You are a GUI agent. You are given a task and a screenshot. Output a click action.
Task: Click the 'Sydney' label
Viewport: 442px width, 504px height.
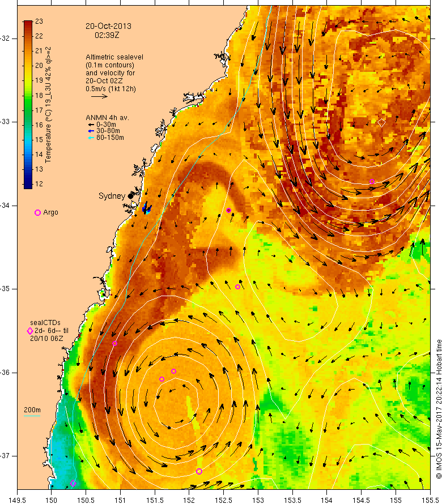click(112, 196)
